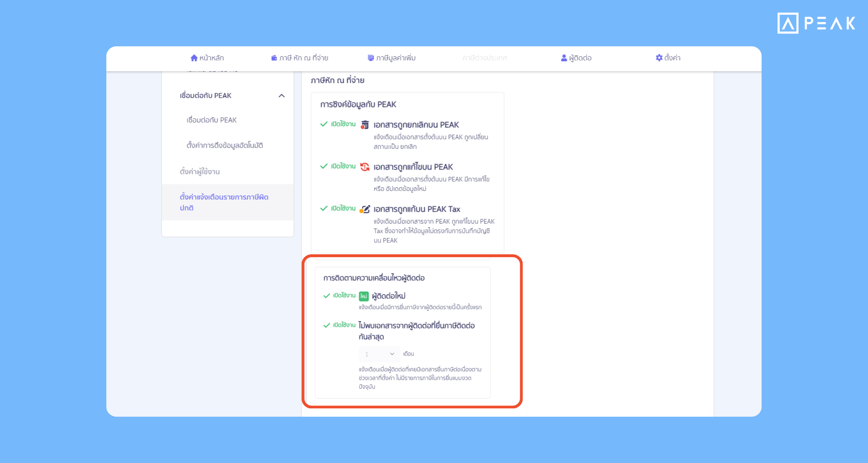This screenshot has height=463, width=868.
Task: Click description starting แจ้งเตือนเมื่อเอกสารจาก PEAK ถูกแก้ไข
Action: point(434,231)
